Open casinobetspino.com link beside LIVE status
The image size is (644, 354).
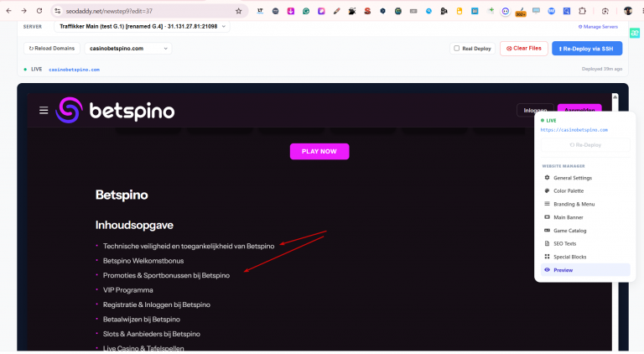[75, 70]
